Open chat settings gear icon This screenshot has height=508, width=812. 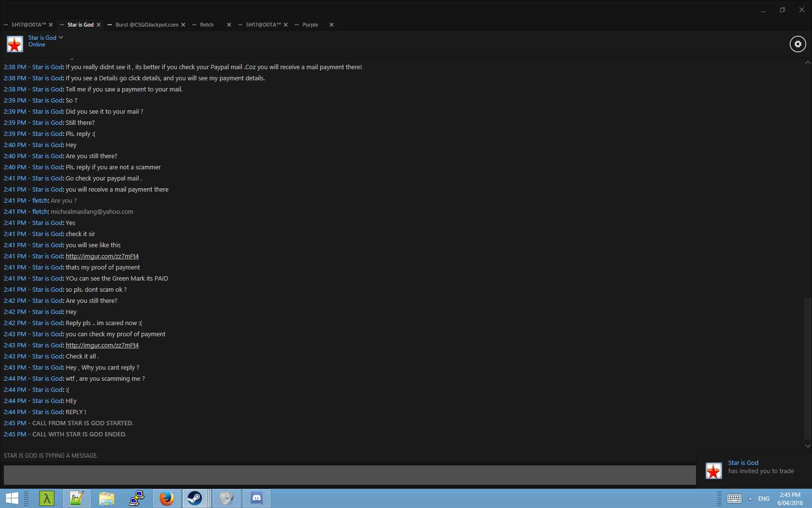[x=797, y=44]
